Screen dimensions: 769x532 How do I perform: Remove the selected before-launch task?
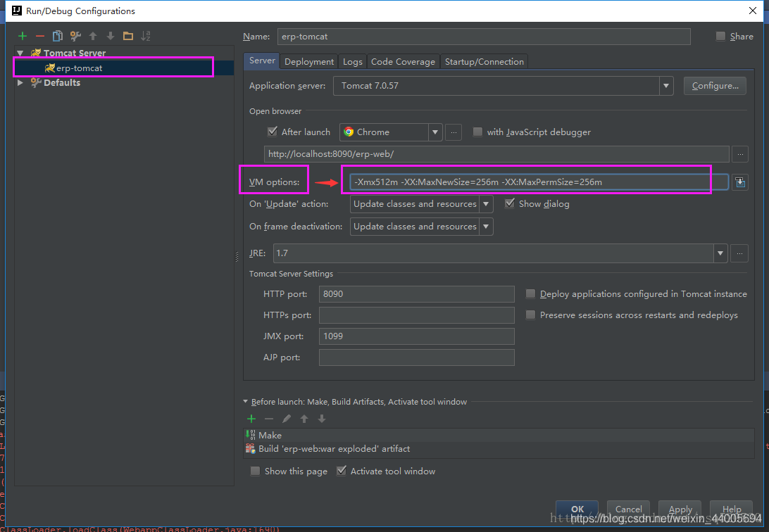(269, 419)
